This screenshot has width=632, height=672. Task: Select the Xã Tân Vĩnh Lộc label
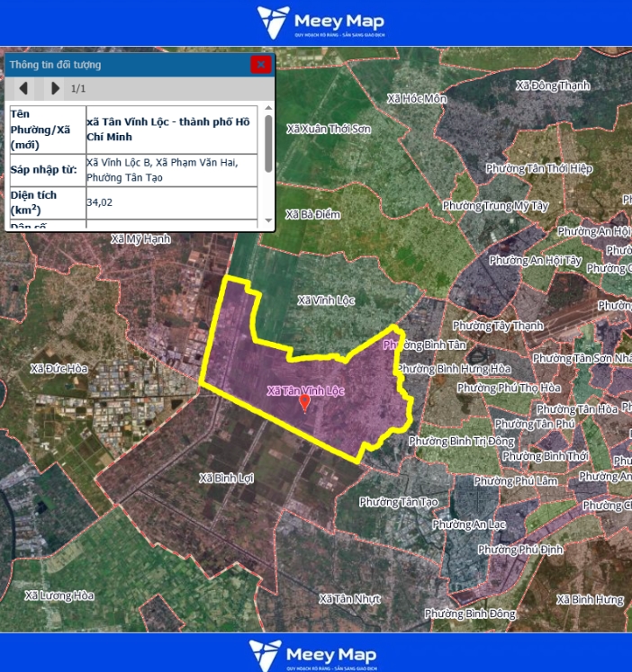click(306, 390)
